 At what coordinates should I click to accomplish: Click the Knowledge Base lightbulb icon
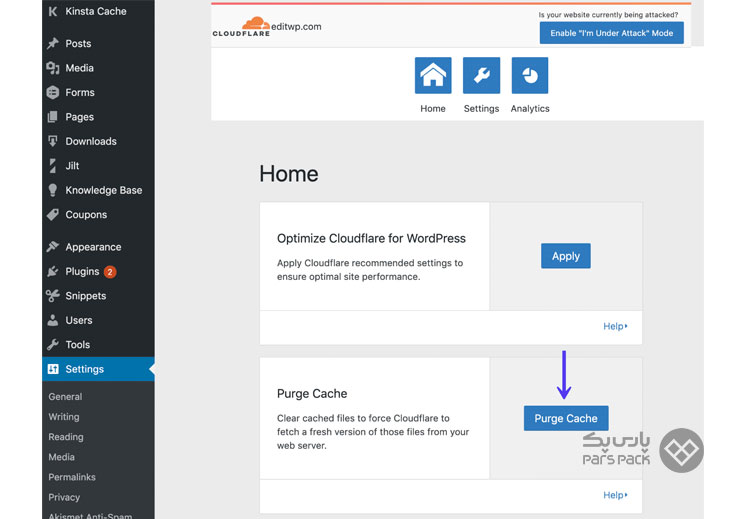53,190
